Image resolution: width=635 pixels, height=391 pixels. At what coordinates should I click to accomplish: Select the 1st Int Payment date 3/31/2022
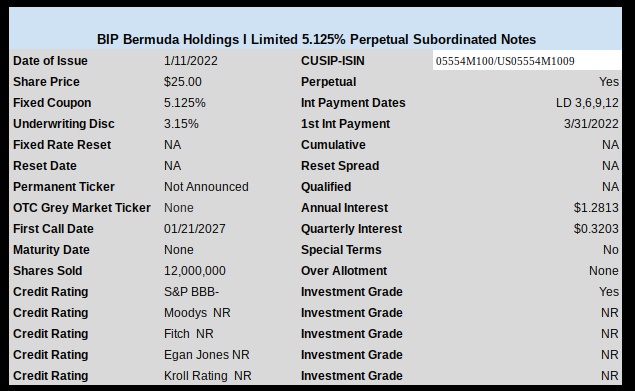click(x=591, y=124)
